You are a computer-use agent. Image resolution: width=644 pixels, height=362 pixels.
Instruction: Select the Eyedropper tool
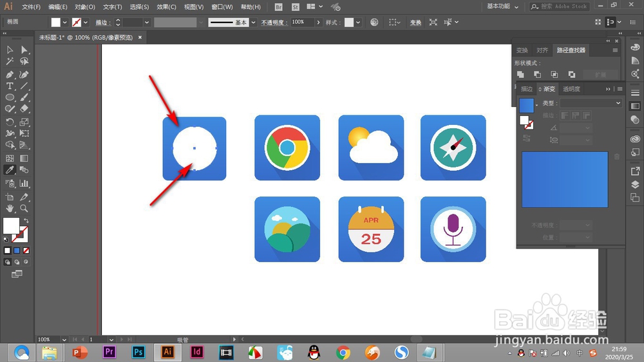[x=10, y=169]
